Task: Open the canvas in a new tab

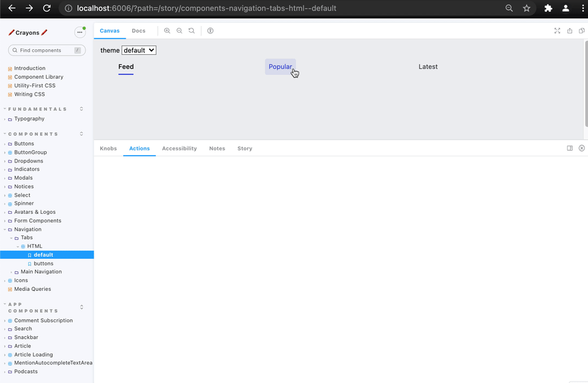Action: pos(569,31)
